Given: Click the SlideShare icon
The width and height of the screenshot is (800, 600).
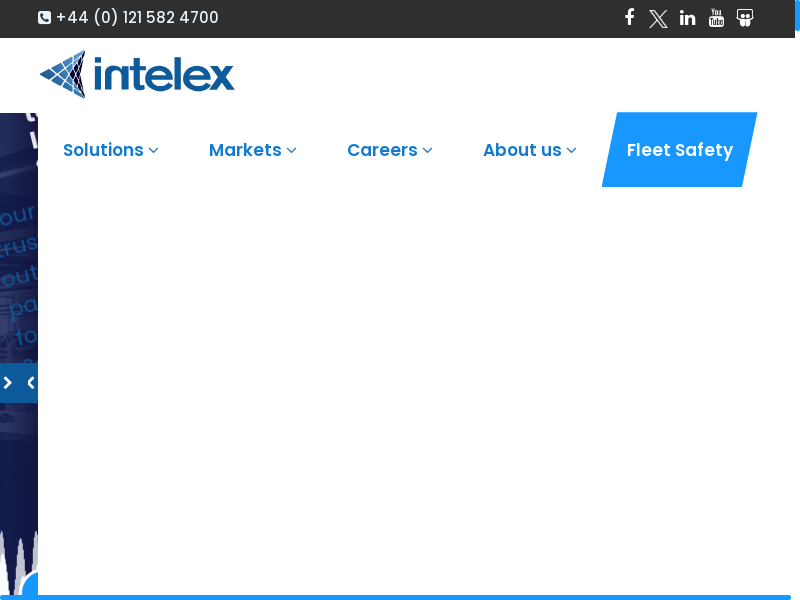Looking at the screenshot, I should click(x=745, y=18).
